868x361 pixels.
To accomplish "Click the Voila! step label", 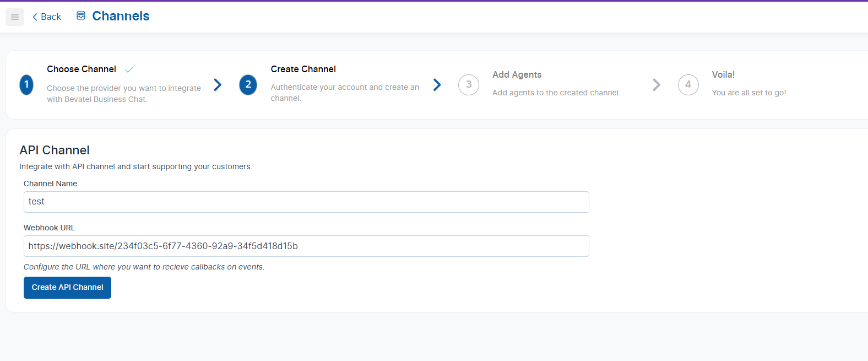I will pyautogui.click(x=723, y=75).
